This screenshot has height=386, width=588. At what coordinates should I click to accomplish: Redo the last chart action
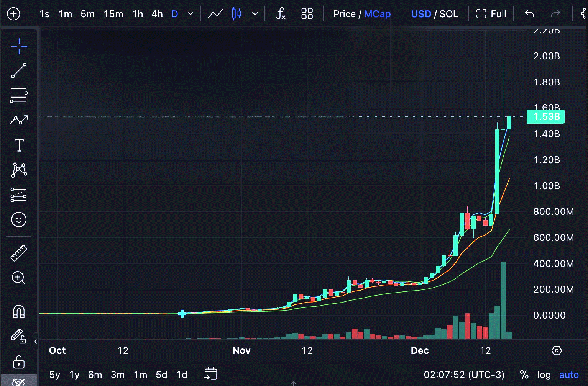click(x=555, y=14)
